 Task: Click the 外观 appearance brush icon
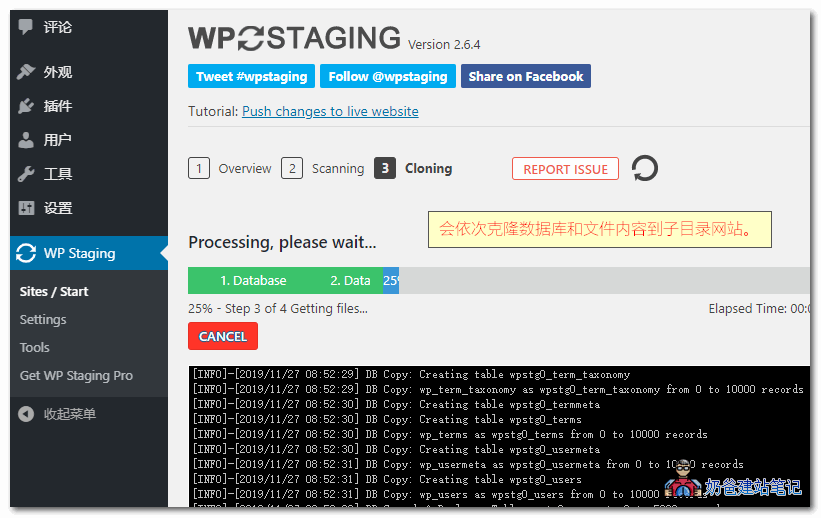26,72
